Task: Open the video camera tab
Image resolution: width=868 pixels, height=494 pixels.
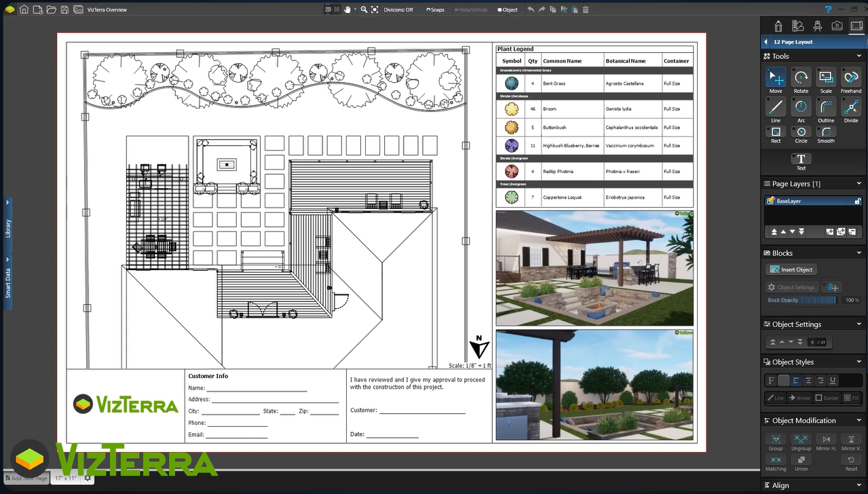Action: click(x=837, y=26)
